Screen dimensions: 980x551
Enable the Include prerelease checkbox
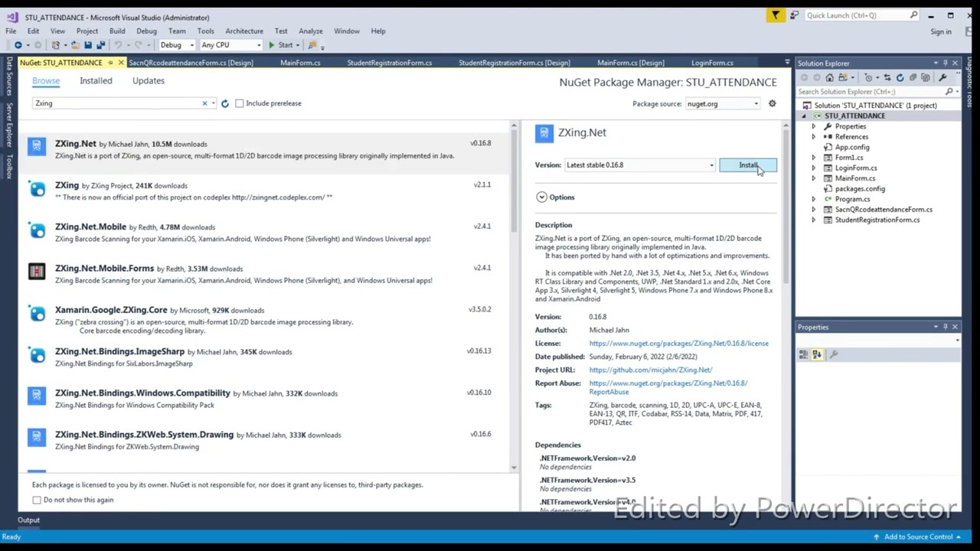(240, 103)
